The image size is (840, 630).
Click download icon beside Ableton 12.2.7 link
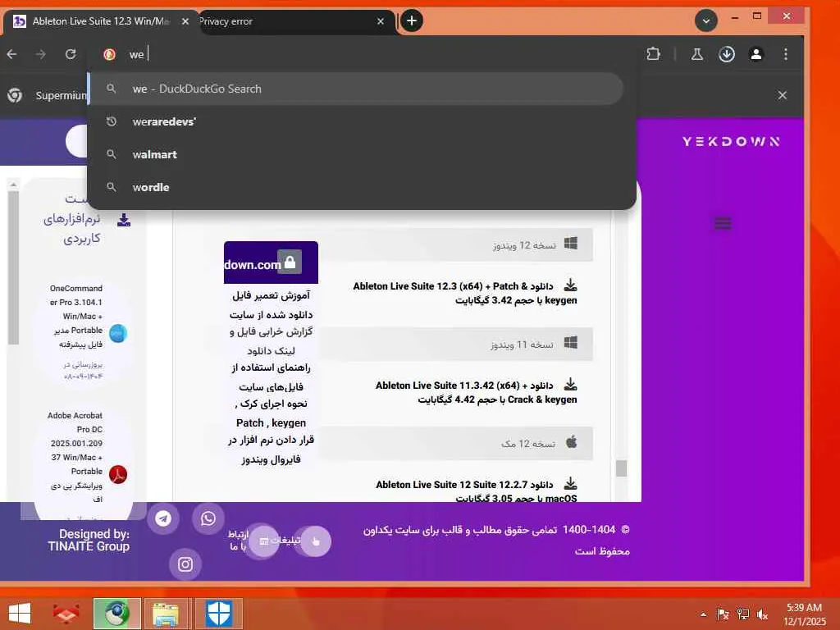tap(571, 483)
